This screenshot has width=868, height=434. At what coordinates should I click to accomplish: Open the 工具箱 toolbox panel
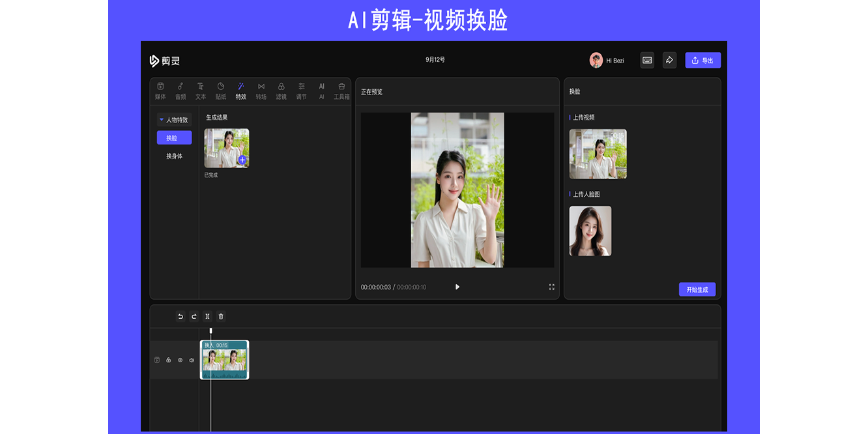click(x=340, y=88)
